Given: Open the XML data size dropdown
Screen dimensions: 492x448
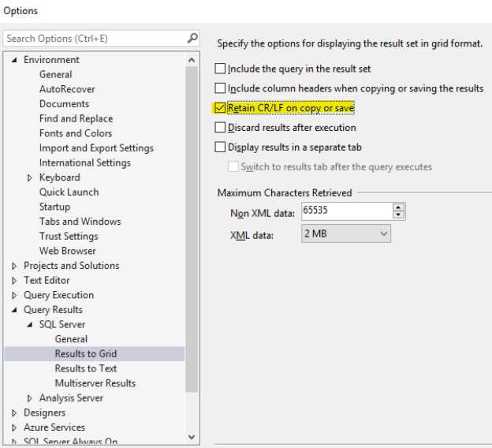Looking at the screenshot, I should click(x=346, y=233).
